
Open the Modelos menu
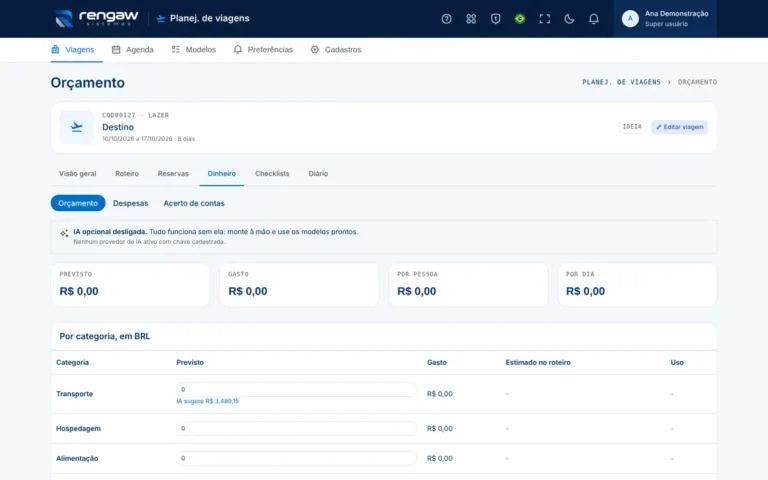pos(193,49)
